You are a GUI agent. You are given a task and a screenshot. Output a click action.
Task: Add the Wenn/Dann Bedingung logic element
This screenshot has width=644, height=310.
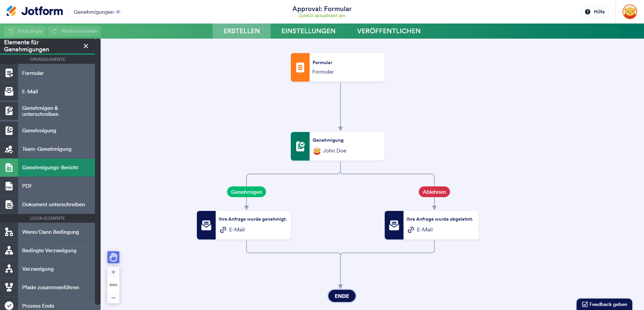tap(50, 232)
